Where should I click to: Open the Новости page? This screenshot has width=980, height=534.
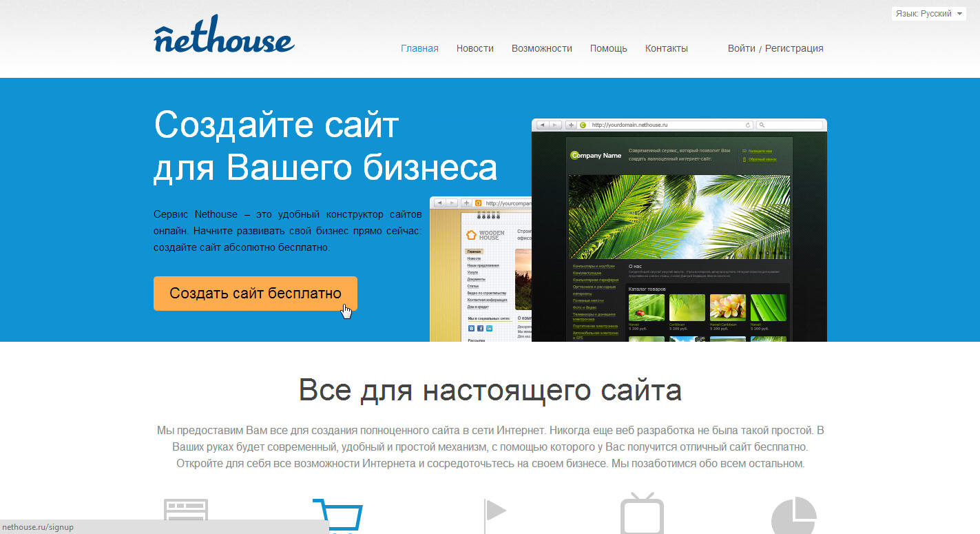pyautogui.click(x=475, y=48)
